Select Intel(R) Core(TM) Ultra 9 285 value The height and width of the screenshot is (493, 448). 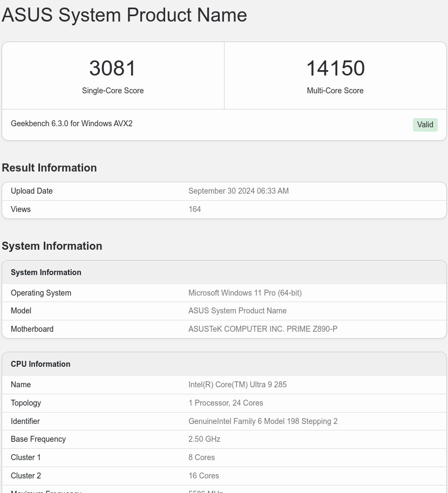[237, 385]
